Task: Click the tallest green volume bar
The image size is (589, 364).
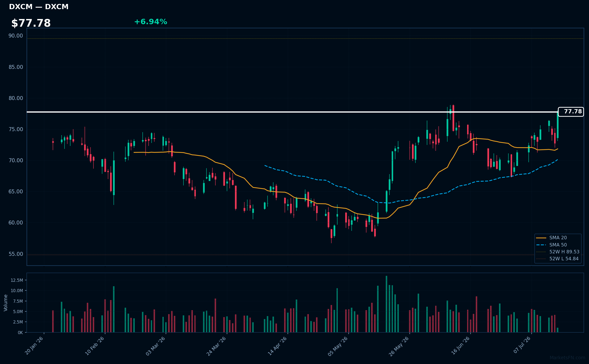Action: pos(386,304)
